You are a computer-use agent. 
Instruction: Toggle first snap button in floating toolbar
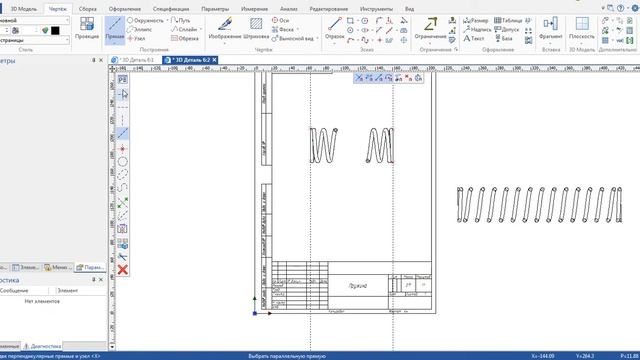coord(359,78)
